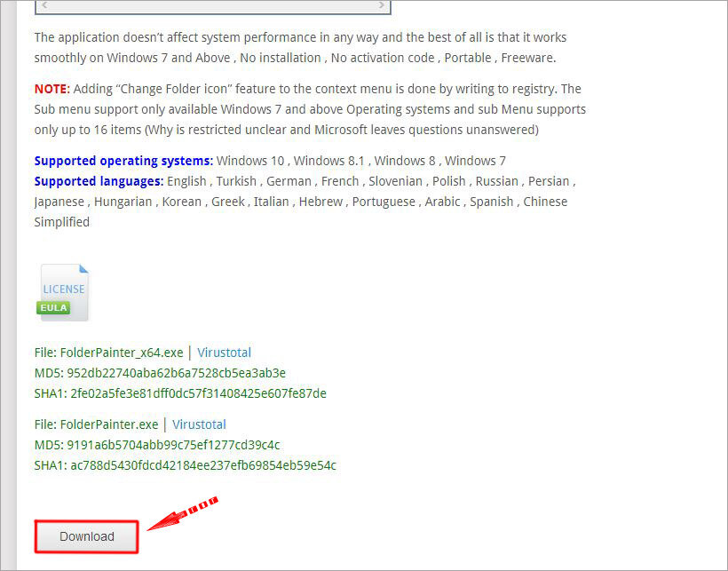Open Virustotal link for FolderPainter_x64.exe
This screenshot has height=571, width=728.
click(225, 353)
